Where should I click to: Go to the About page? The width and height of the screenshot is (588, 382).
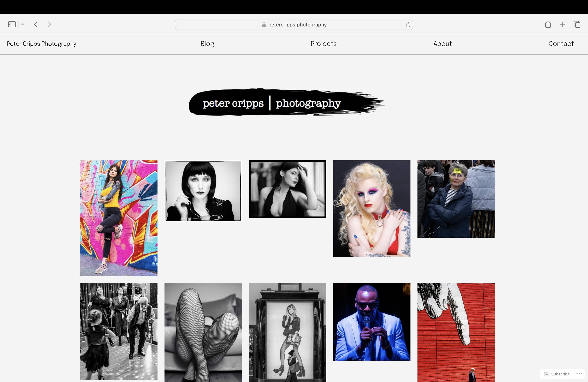442,44
